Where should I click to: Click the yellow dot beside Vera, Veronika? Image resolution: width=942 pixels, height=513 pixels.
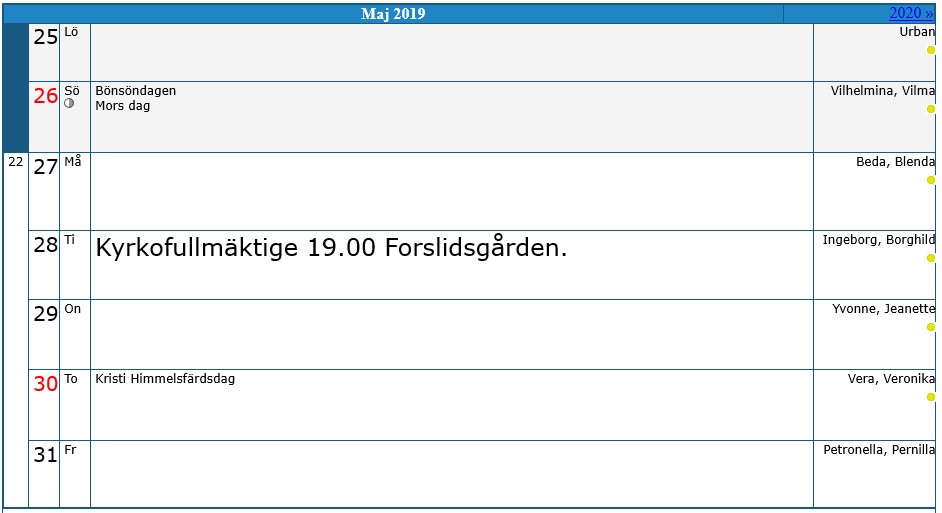(931, 396)
